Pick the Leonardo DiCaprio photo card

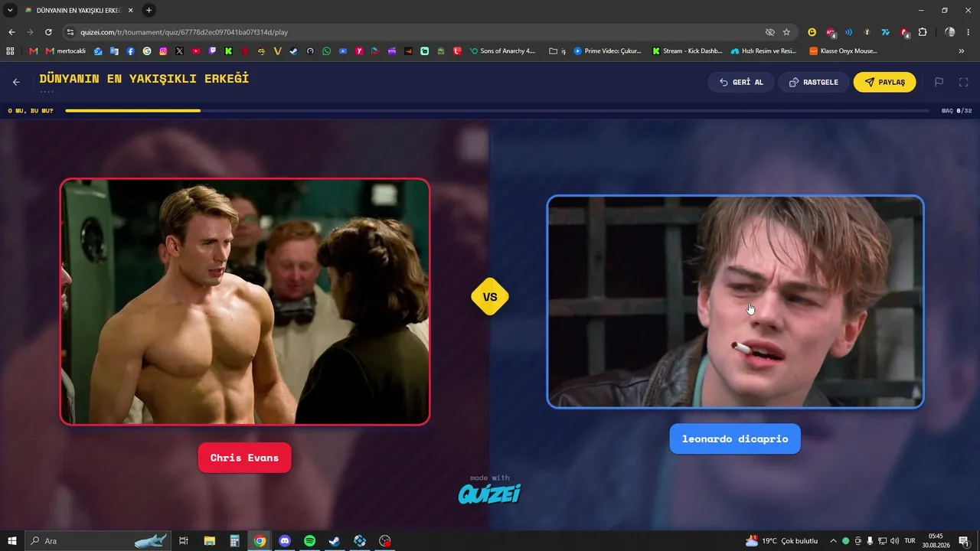pyautogui.click(x=735, y=302)
